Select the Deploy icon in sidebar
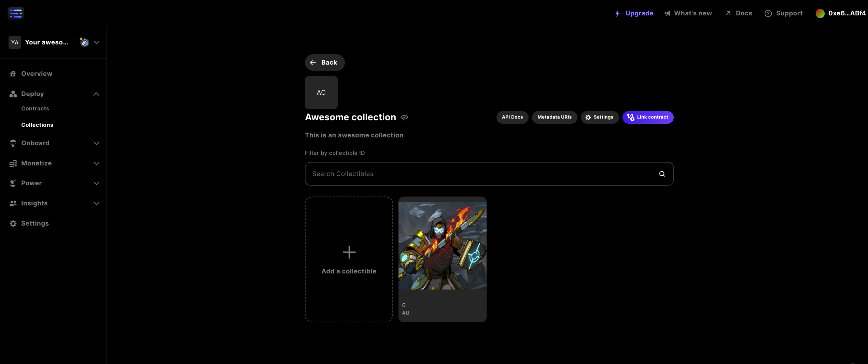 tap(13, 94)
